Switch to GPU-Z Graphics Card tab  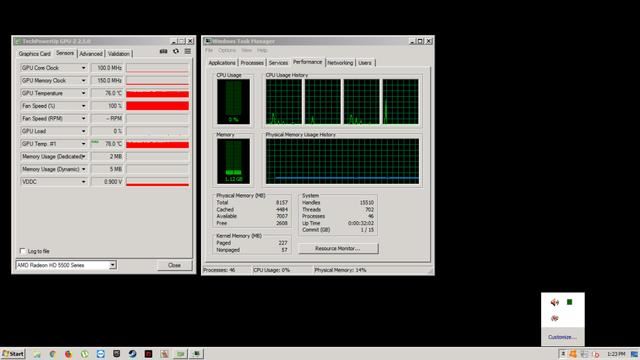(x=34, y=54)
